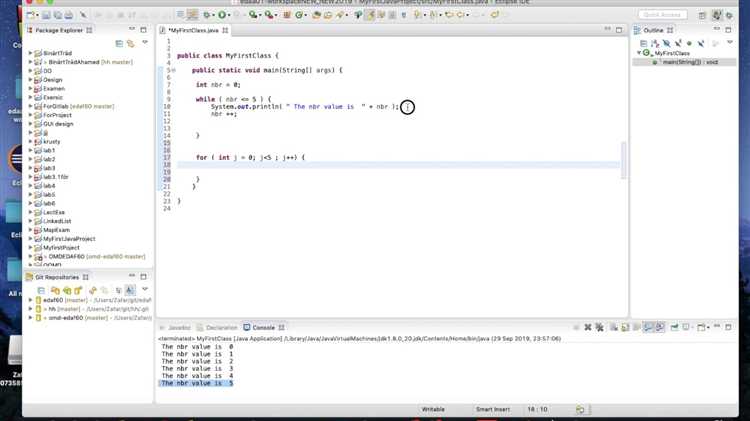Screen dimensions: 750x421
Task: Click Link with Editor in Package Explorer
Action: coord(130,44)
